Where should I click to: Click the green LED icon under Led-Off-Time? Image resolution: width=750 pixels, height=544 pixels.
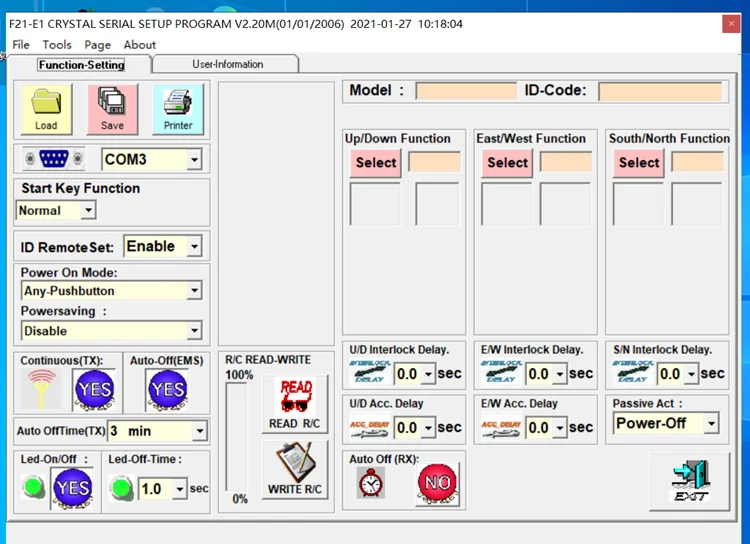click(x=121, y=488)
